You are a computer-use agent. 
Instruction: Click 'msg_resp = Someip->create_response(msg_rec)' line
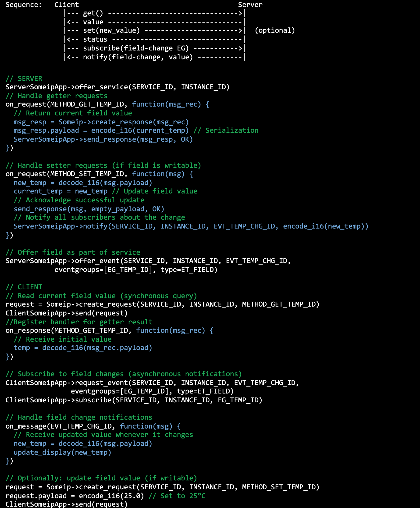[x=101, y=122]
